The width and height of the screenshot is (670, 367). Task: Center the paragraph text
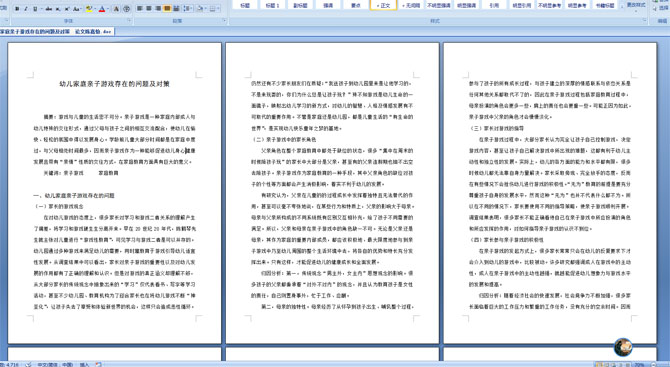pyautogui.click(x=149, y=9)
